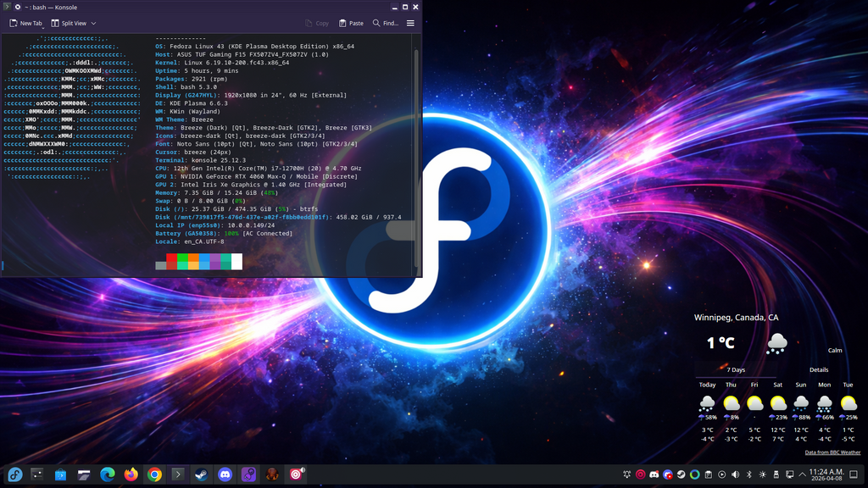The image size is (868, 488).
Task: Open Dolphin file manager from taskbar
Action: click(x=84, y=474)
